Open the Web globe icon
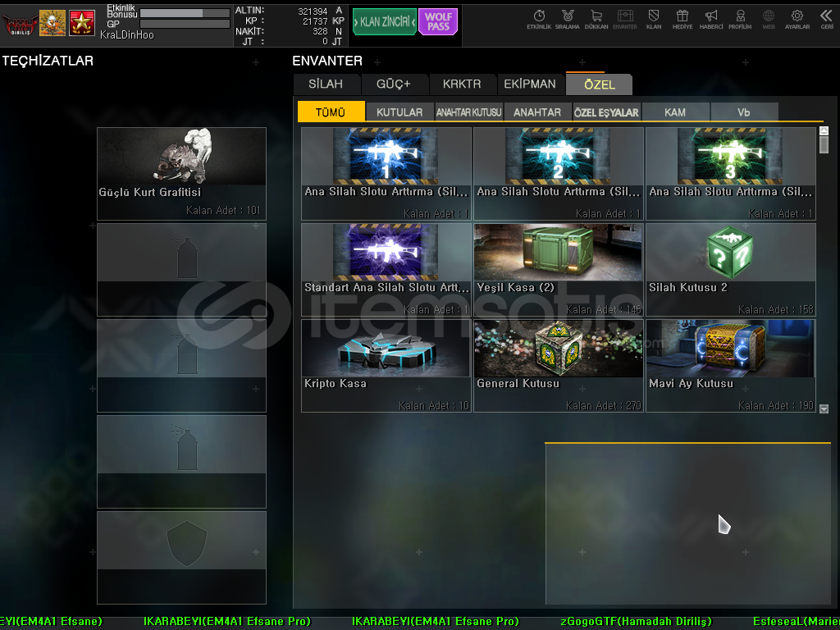 click(x=769, y=20)
